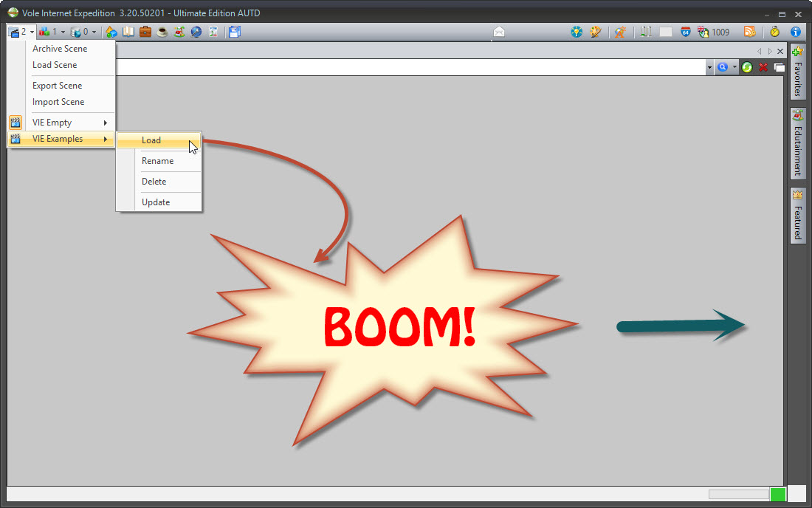This screenshot has width=812, height=508.
Task: Open the book icon in toolbar
Action: tap(128, 32)
